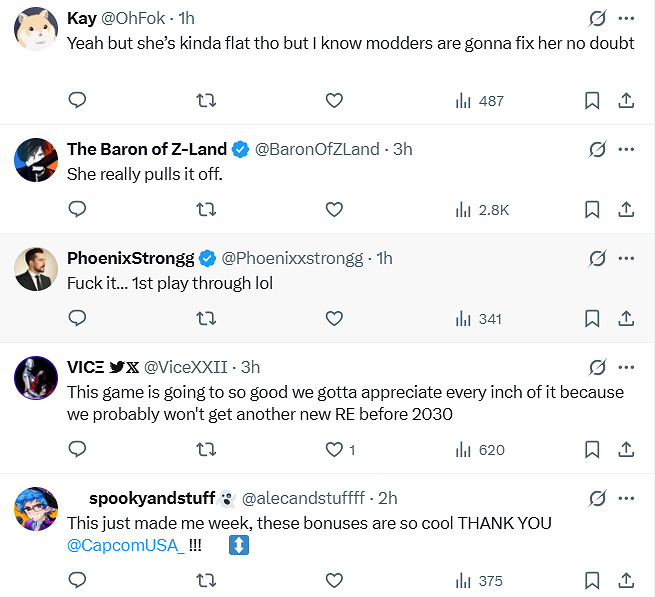Like VICE's tweet about new RE
Image resolution: width=655 pixels, height=597 pixels.
335,450
